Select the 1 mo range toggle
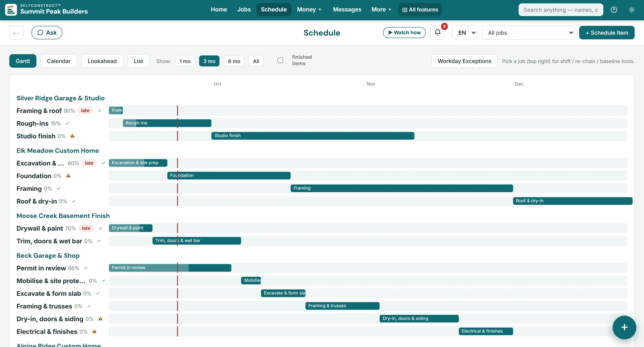The width and height of the screenshot is (644, 347). pyautogui.click(x=185, y=61)
